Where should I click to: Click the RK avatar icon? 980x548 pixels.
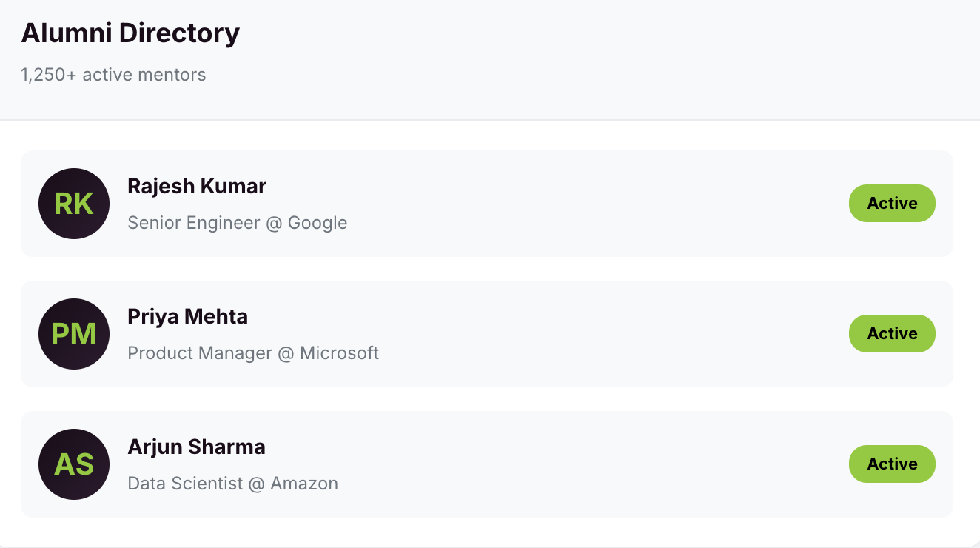[x=74, y=204]
